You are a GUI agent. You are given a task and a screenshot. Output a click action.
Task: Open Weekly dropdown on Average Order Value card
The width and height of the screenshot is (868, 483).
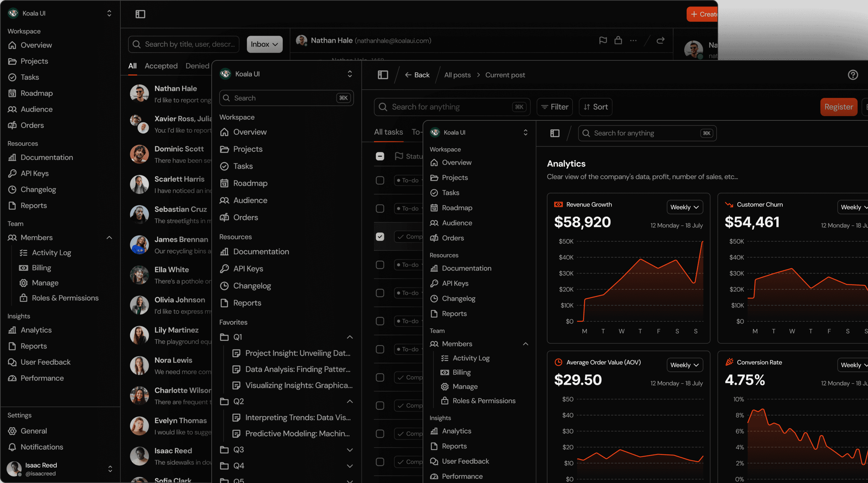(x=685, y=365)
